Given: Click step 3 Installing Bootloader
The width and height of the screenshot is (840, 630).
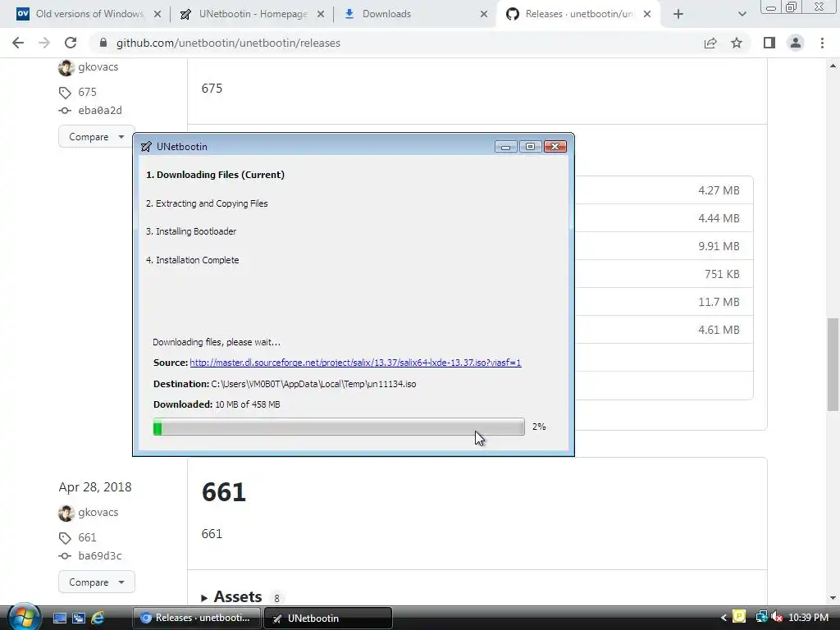Looking at the screenshot, I should pyautogui.click(x=191, y=231).
